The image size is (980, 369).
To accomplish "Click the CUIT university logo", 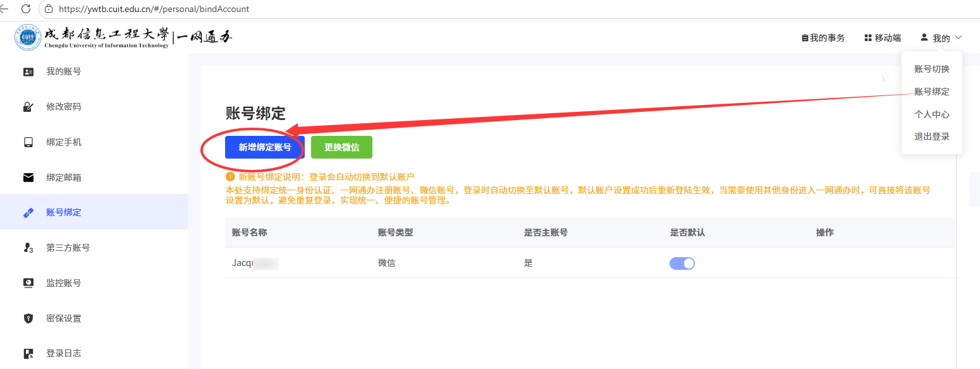I will (x=27, y=38).
